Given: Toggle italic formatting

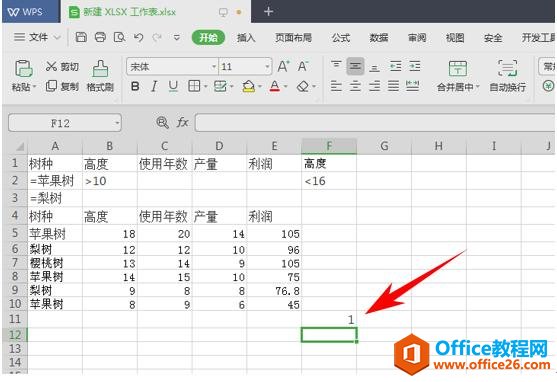Looking at the screenshot, I should [154, 86].
